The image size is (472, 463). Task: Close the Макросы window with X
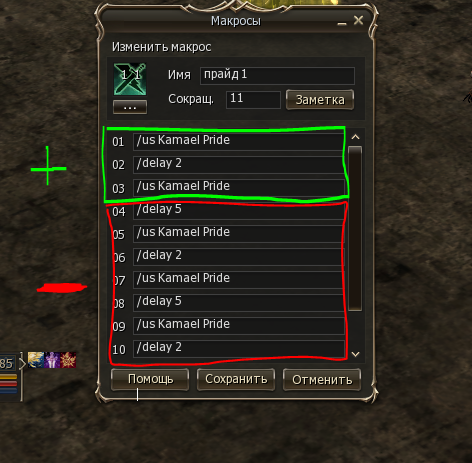coord(358,20)
